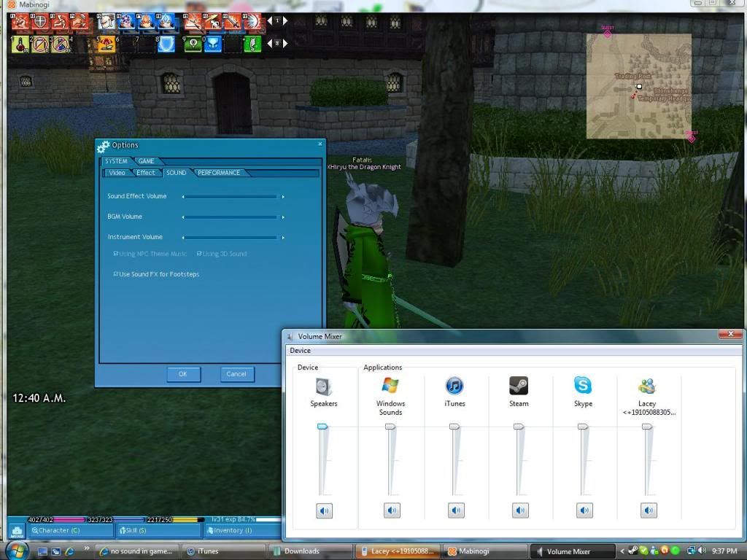Mute iTunes in Volume Mixer
The image size is (747, 560).
[x=456, y=510]
